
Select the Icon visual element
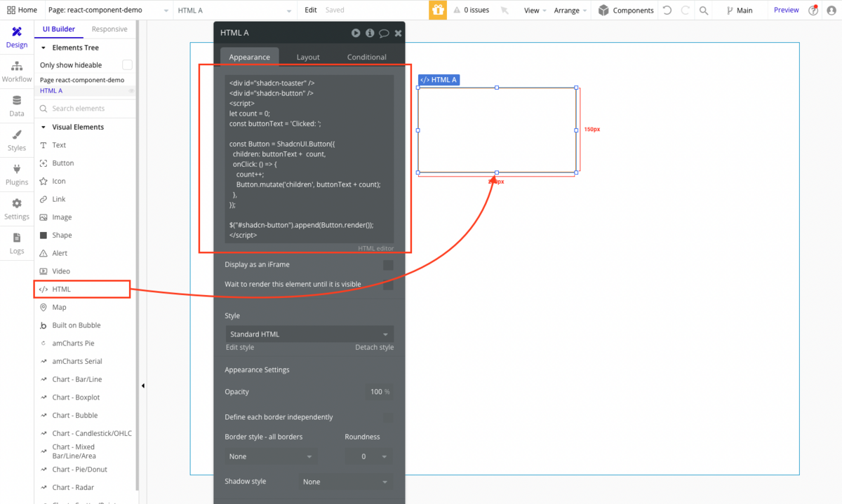(59, 181)
